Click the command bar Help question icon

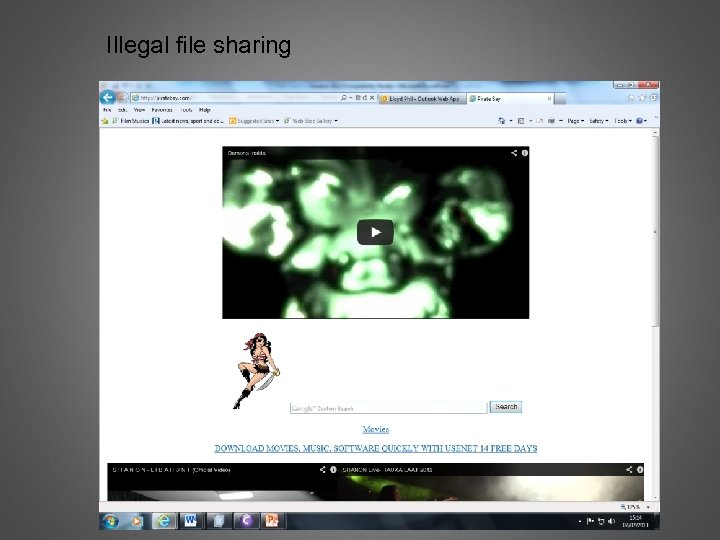[x=639, y=121]
